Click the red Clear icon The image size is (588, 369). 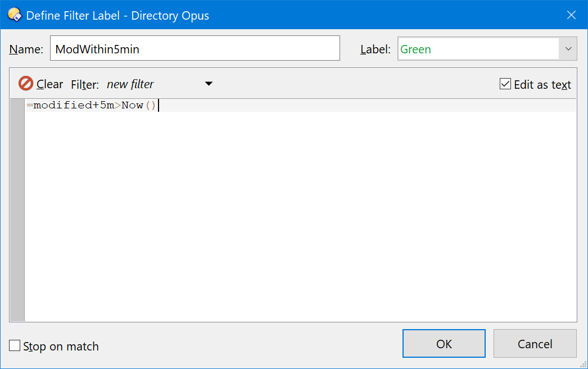(26, 84)
